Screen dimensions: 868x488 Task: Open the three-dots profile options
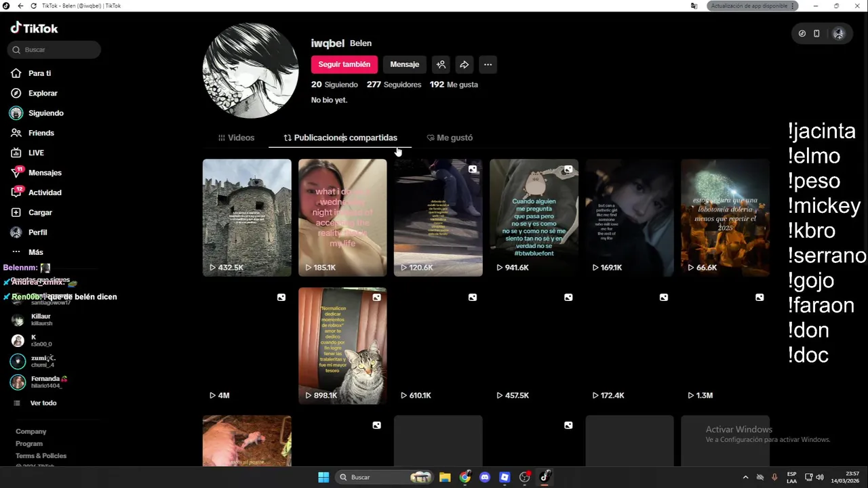(488, 64)
